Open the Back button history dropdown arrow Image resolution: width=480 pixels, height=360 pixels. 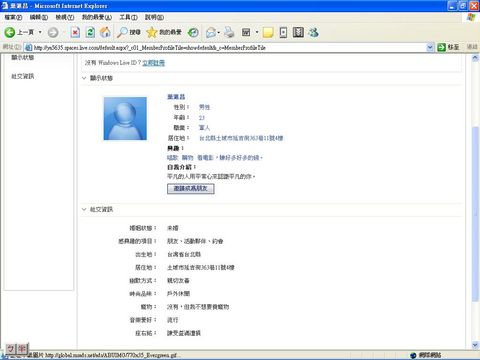(40, 32)
